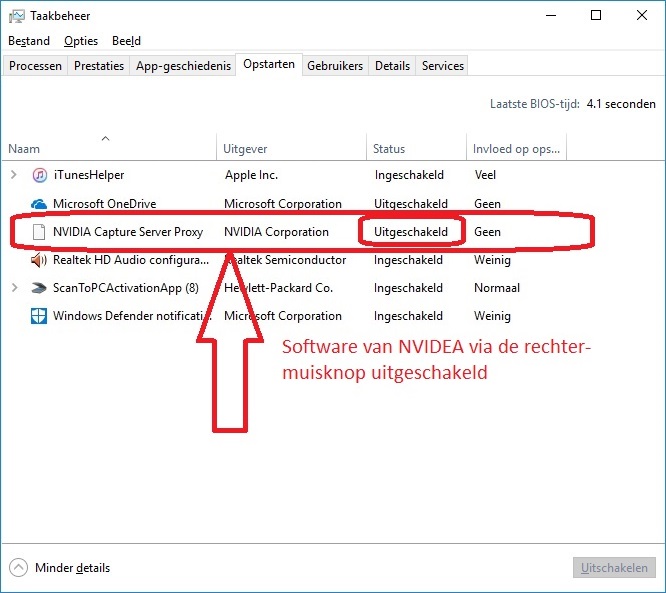
Task: Collapse view with Minder details arrow icon
Action: pyautogui.click(x=18, y=568)
